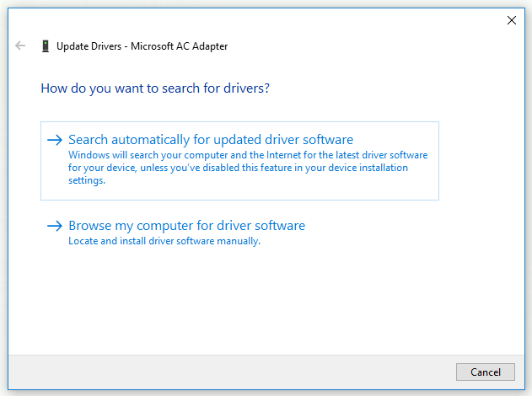This screenshot has width=532, height=396.
Task: Click the 'Windows will search your computer' description line
Action: (x=248, y=156)
